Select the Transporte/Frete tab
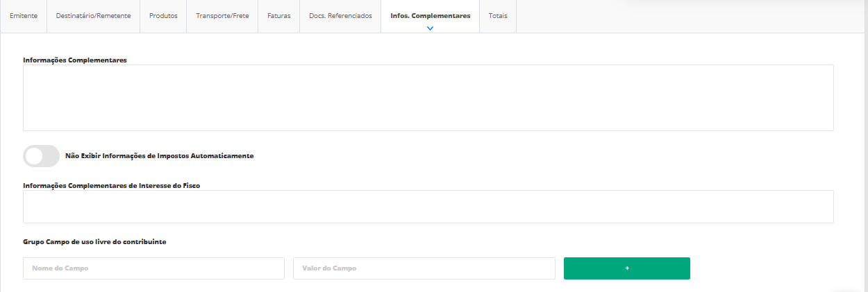868x292 pixels. (x=222, y=16)
